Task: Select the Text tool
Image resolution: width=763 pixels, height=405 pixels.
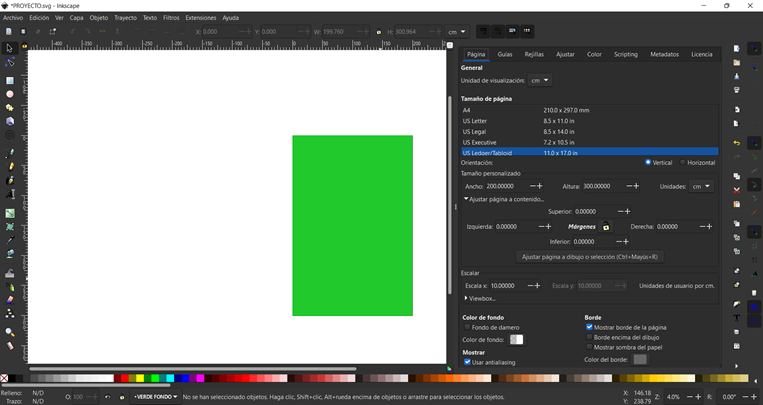Action: coord(10,194)
